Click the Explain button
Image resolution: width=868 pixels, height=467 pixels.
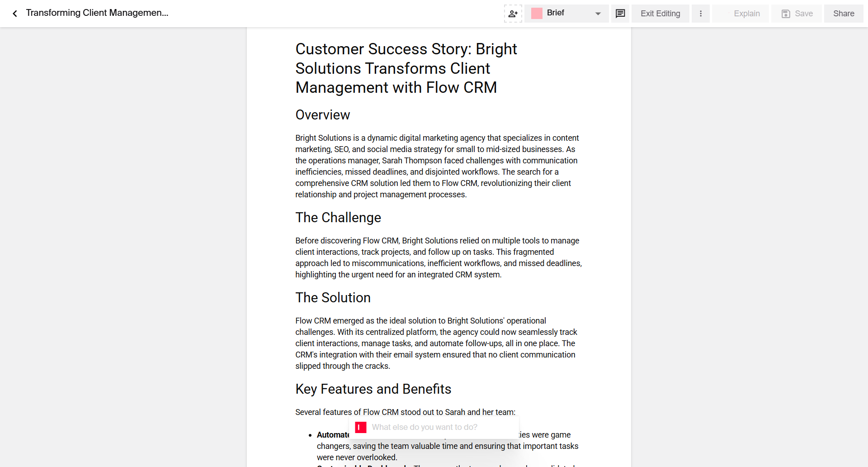tap(746, 14)
